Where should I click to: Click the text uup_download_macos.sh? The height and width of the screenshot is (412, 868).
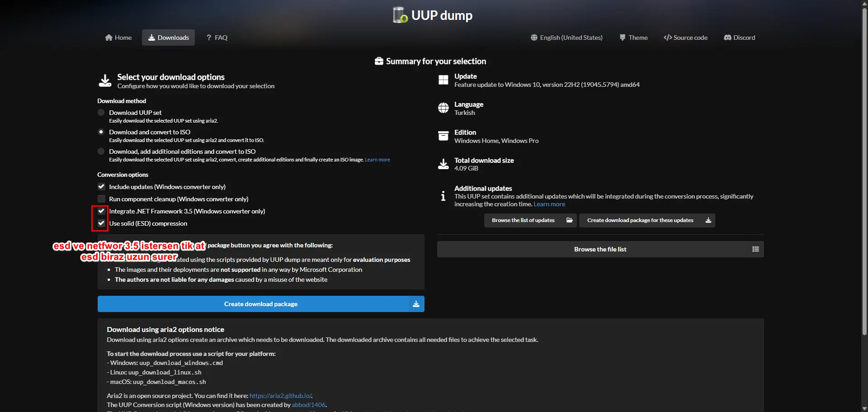[169, 382]
